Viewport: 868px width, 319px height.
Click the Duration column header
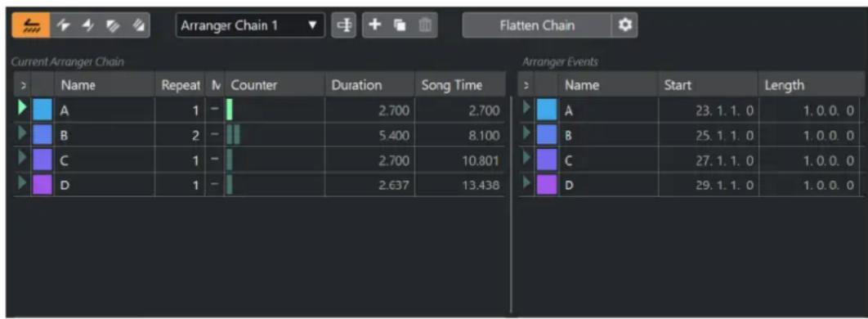tap(370, 85)
